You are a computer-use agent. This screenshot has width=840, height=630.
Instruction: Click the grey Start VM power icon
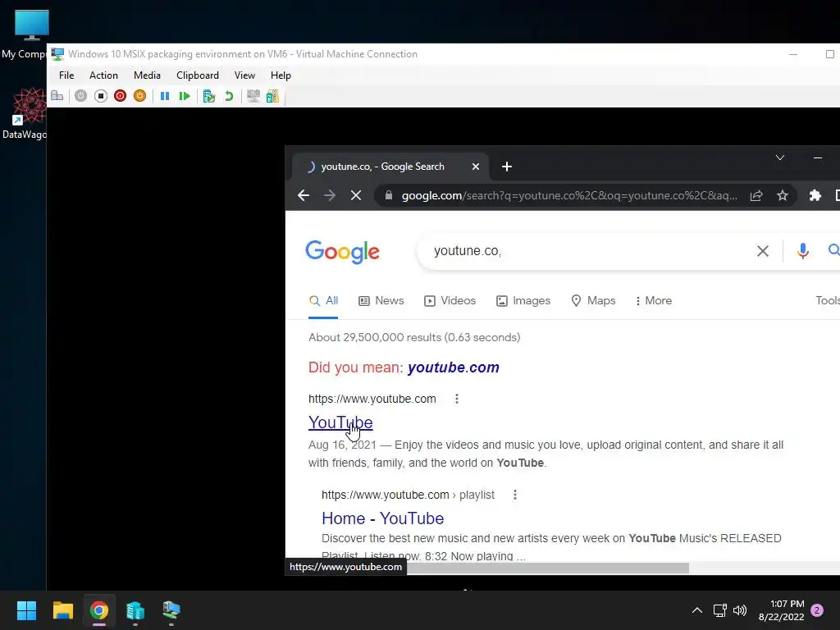[81, 96]
